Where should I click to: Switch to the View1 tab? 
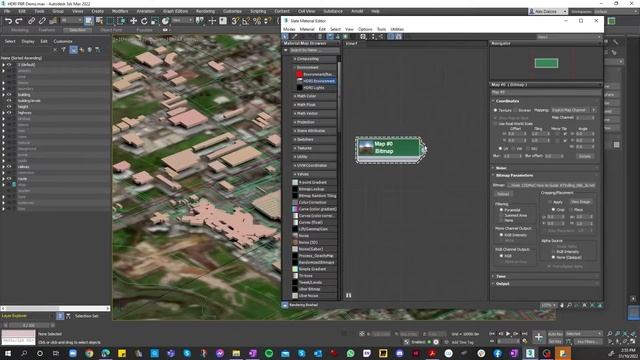click(x=352, y=43)
